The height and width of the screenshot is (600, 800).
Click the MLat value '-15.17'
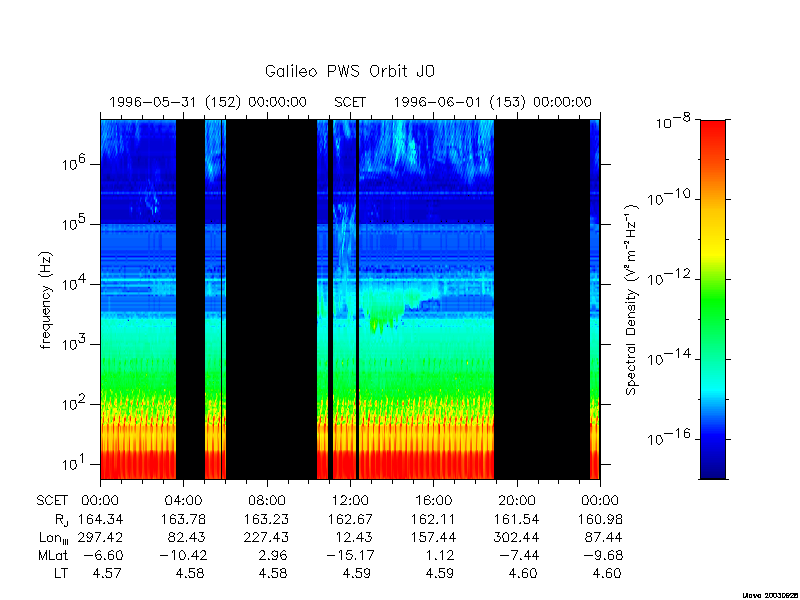click(x=351, y=555)
